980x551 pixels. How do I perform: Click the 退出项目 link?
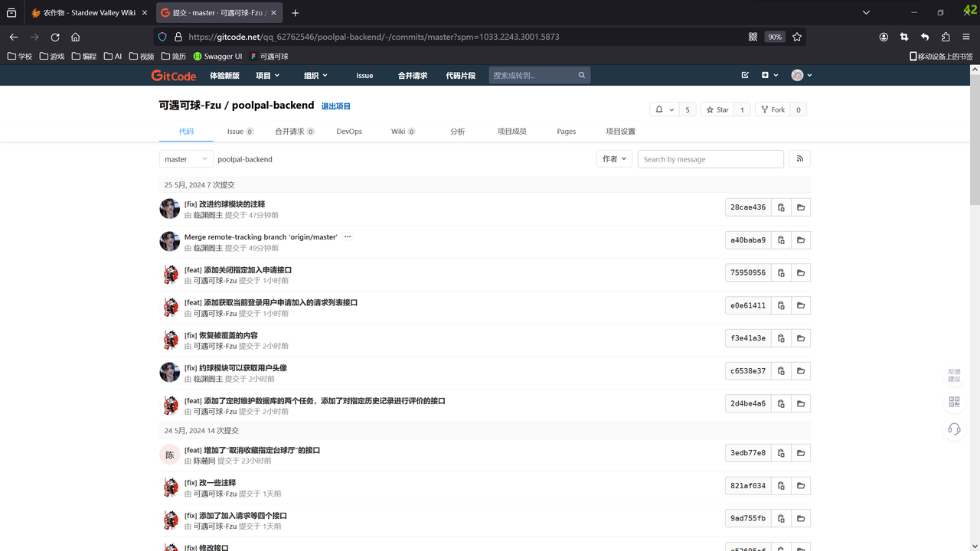pyautogui.click(x=335, y=106)
